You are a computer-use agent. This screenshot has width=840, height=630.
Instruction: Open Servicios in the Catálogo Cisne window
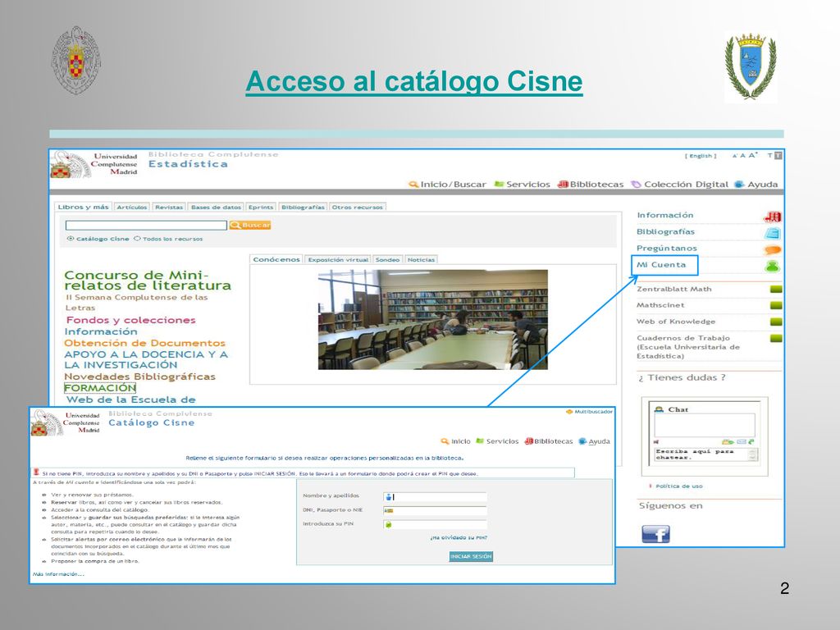497,441
